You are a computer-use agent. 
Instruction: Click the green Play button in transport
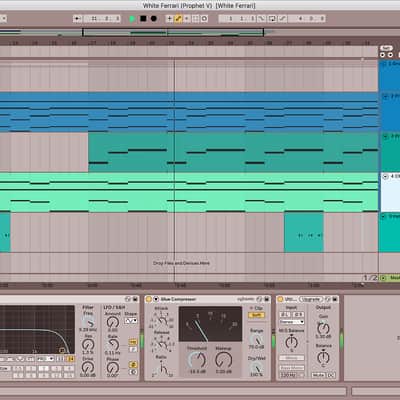click(x=132, y=19)
